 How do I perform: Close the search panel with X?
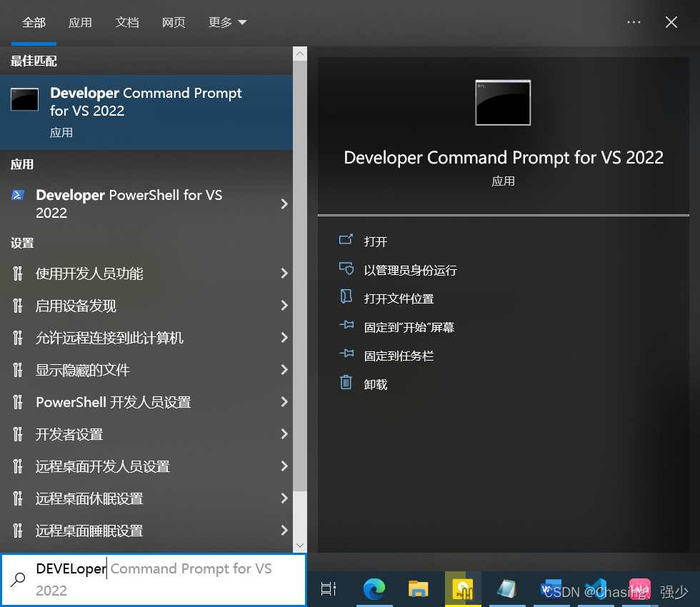pyautogui.click(x=671, y=22)
